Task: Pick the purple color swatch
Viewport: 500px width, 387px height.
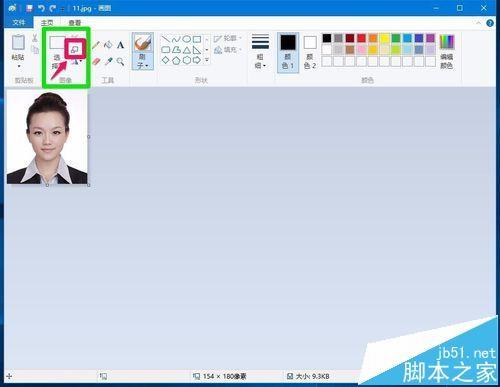Action: pos(431,38)
